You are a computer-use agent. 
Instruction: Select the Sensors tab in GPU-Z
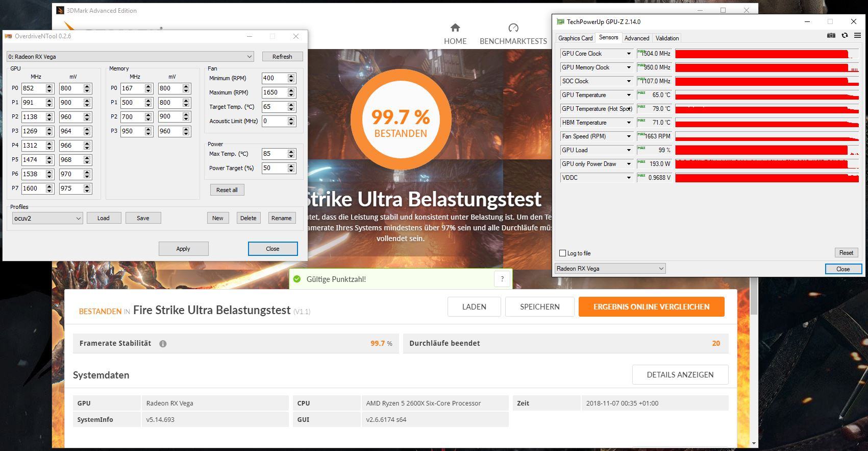(608, 37)
